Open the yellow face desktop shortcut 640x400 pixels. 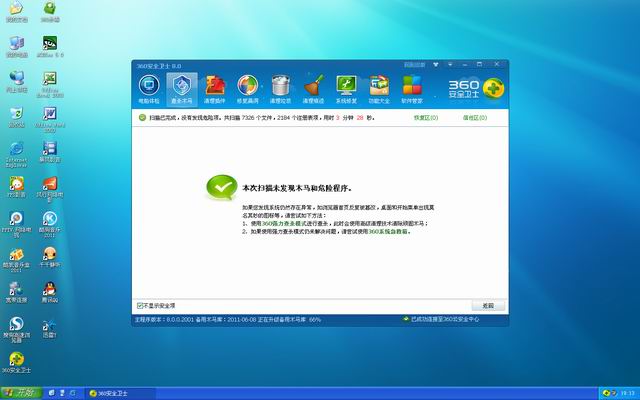(x=17, y=187)
